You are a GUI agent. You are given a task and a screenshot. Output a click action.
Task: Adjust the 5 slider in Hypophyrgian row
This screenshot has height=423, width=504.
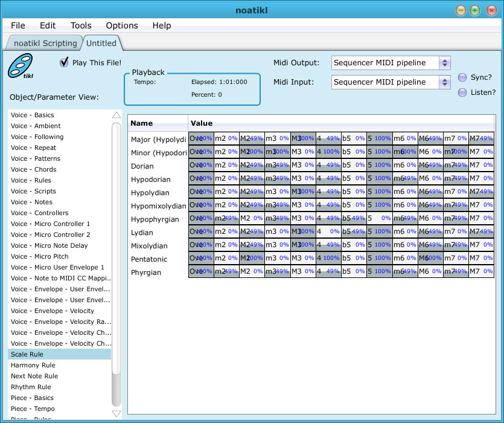(x=380, y=218)
